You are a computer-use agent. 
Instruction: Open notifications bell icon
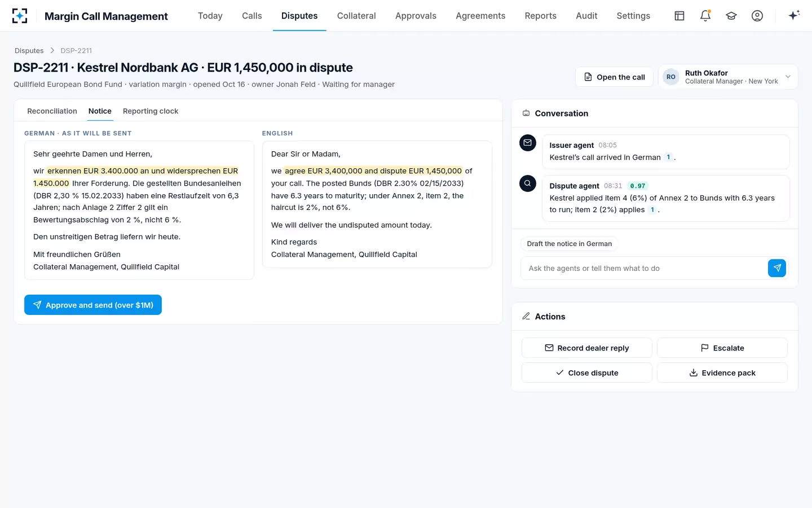(x=705, y=16)
